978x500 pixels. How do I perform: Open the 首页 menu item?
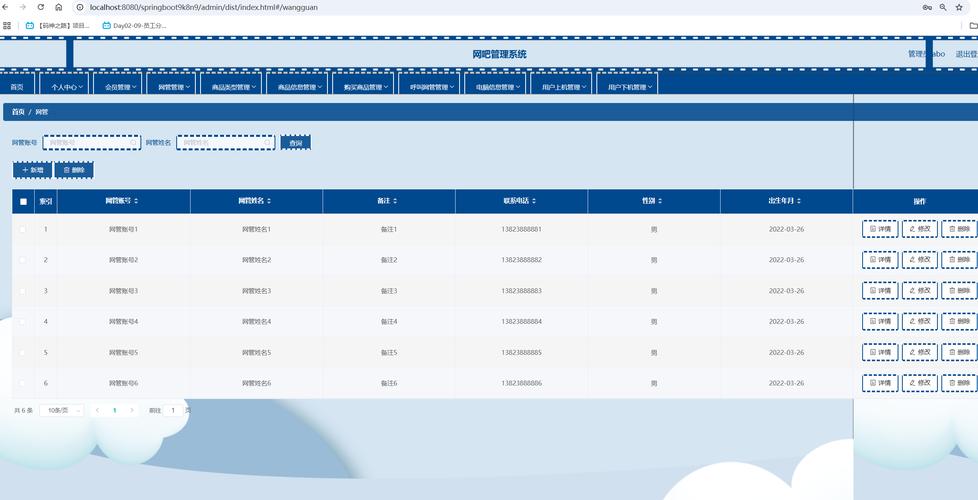click(x=17, y=87)
